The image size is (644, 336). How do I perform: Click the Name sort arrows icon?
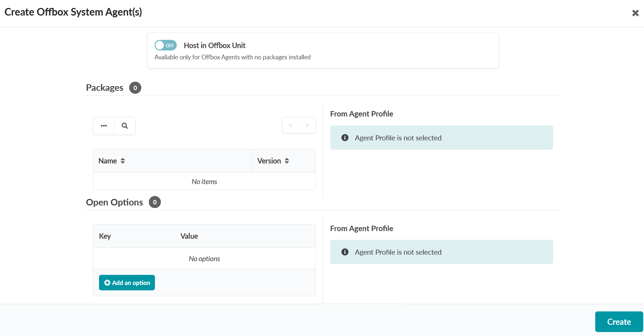pyautogui.click(x=123, y=161)
